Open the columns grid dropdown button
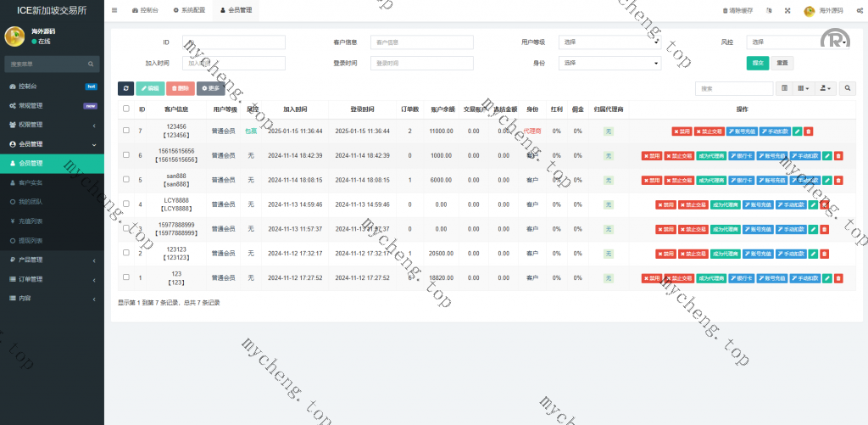The height and width of the screenshot is (425, 868). pos(804,88)
